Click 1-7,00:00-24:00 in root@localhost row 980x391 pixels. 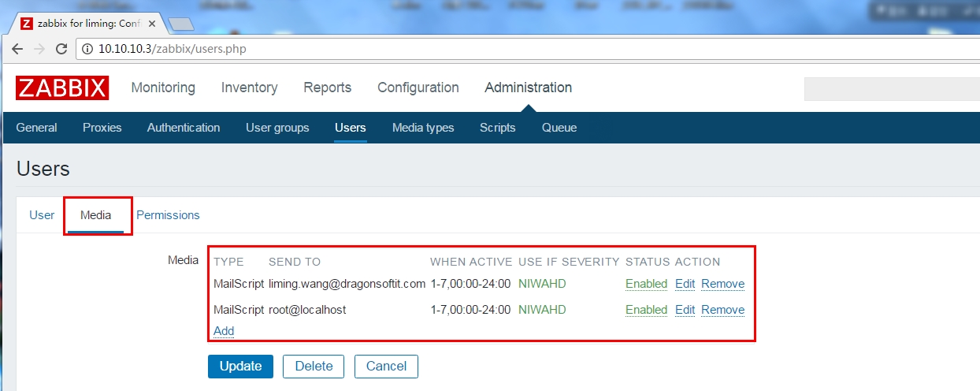[470, 310]
